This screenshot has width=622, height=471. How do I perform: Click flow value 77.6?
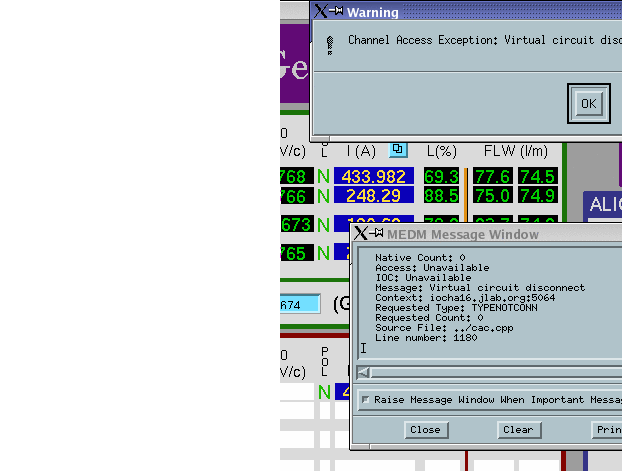[492, 176]
